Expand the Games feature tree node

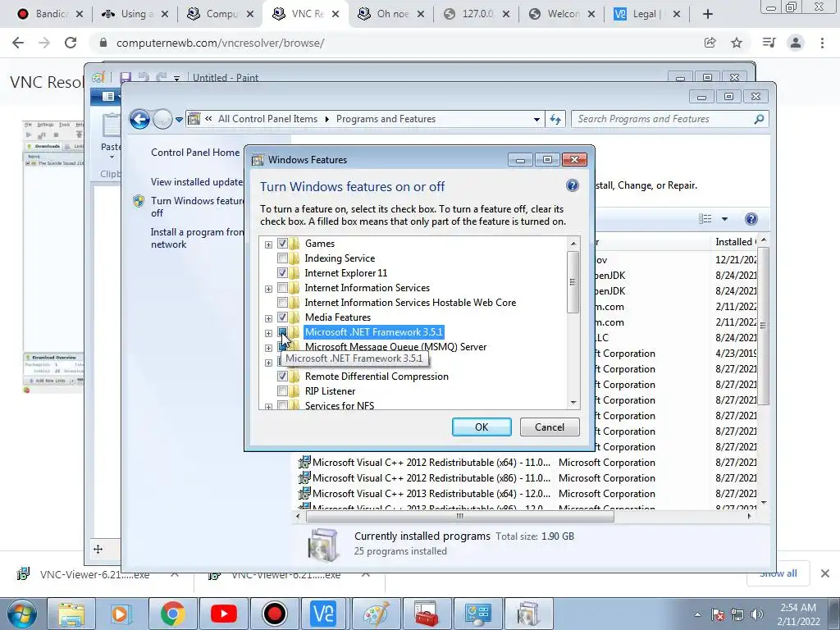pyautogui.click(x=268, y=244)
